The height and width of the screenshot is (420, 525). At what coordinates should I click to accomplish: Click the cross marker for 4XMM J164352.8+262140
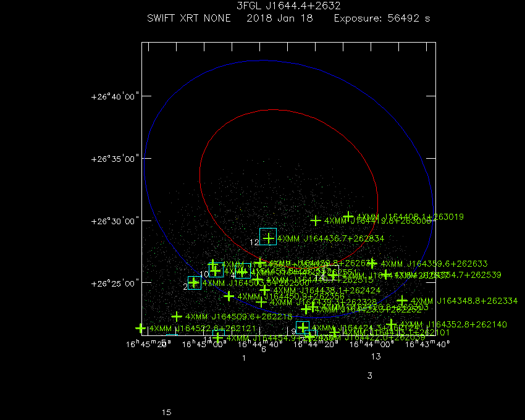coord(391,324)
